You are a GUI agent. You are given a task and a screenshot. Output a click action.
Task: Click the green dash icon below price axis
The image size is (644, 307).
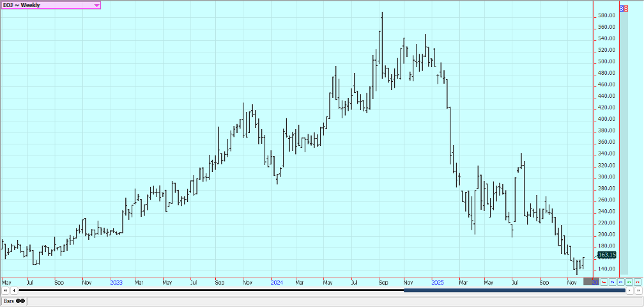point(629,281)
